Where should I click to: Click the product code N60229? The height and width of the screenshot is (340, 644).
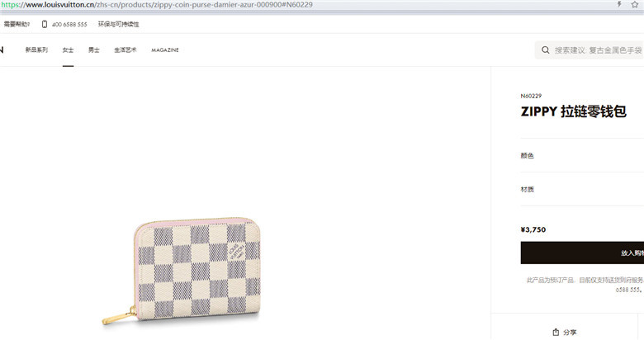(531, 96)
